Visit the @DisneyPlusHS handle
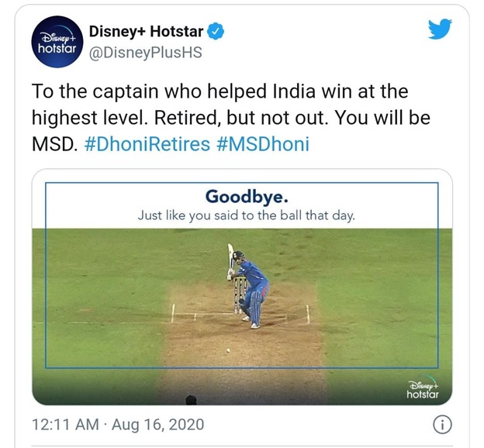Viewport: 484px width, 448px height. point(143,53)
